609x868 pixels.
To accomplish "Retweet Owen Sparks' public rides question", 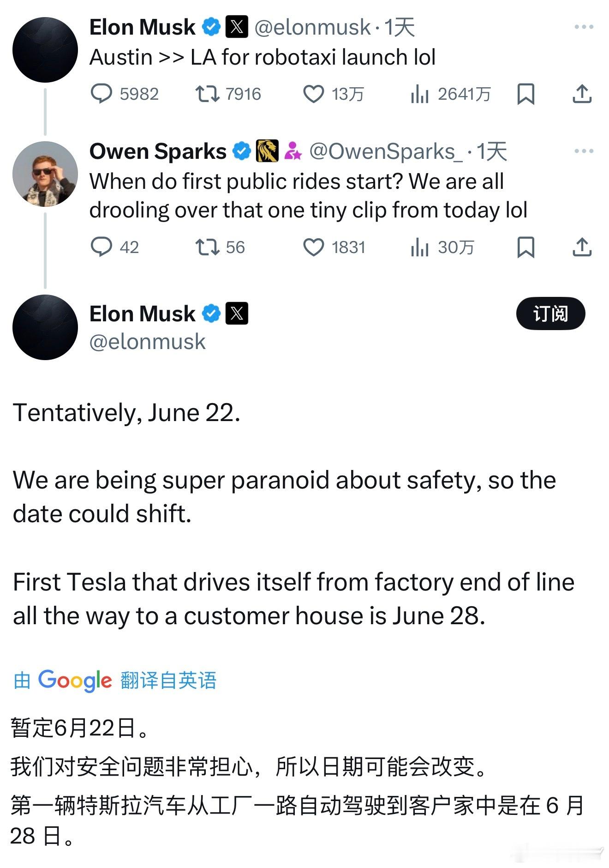I will click(x=220, y=247).
